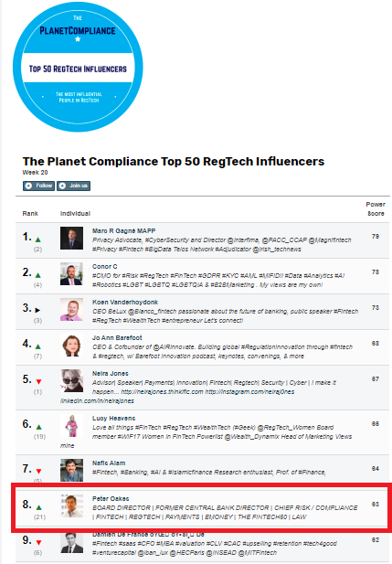Click the Join us button
Screen dimensions: 392x564
(x=73, y=186)
